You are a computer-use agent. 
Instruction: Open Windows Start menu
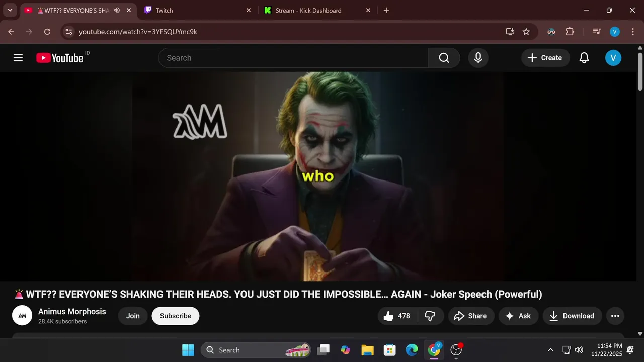point(188,350)
